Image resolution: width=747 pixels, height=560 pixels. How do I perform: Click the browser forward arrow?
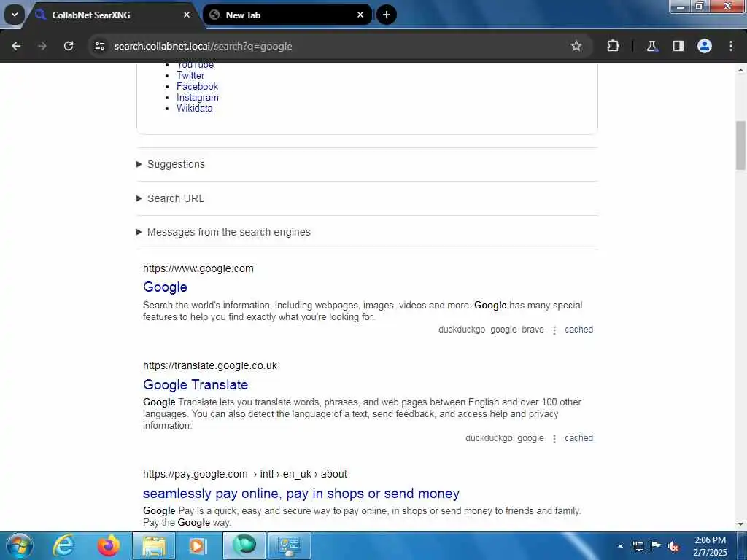point(42,46)
